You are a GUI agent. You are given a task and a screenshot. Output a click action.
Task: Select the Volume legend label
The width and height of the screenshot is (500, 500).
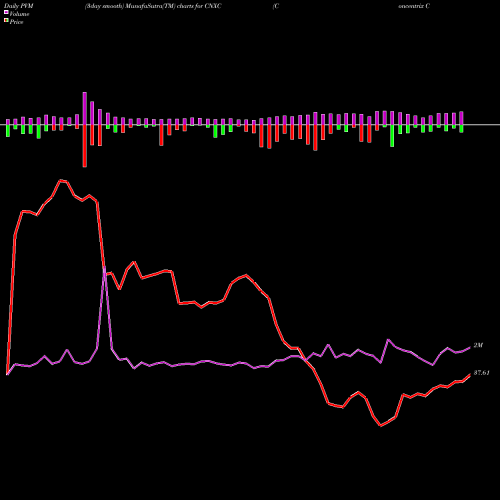pos(19,14)
